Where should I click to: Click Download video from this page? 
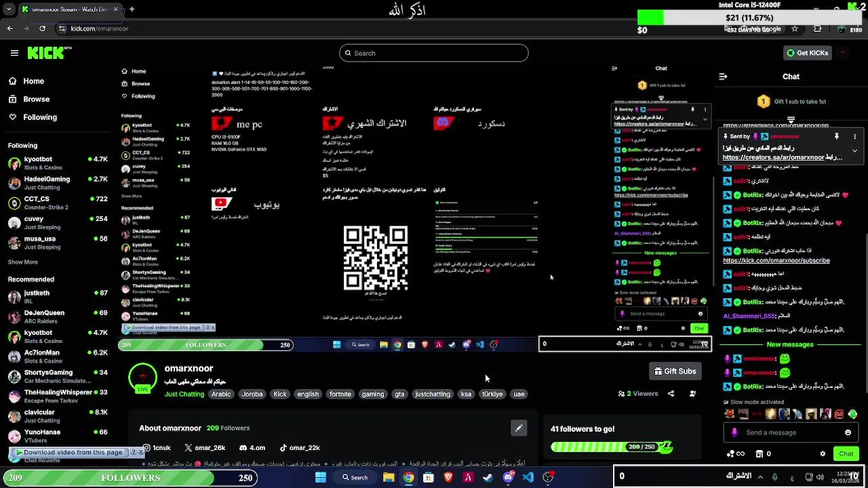(x=69, y=452)
